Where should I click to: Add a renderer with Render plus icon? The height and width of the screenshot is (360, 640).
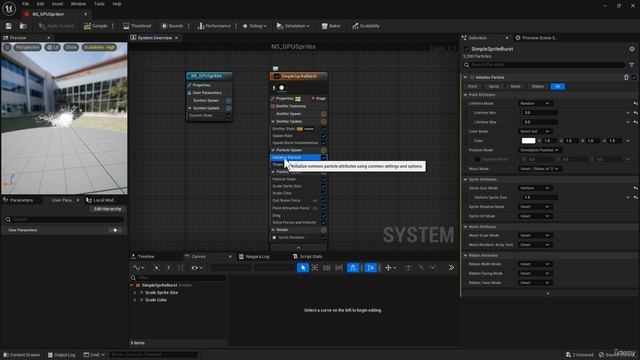323,230
